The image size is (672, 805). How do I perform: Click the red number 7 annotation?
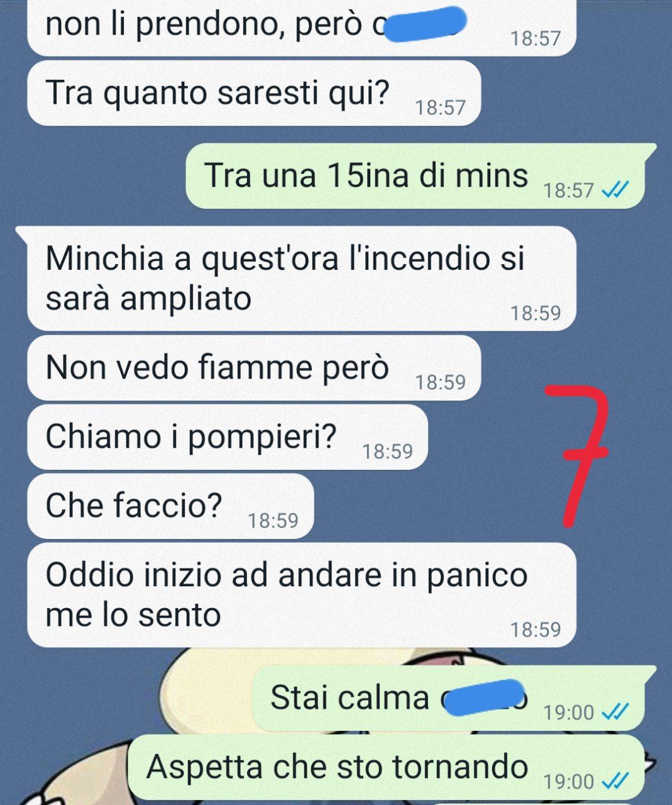pos(578,454)
